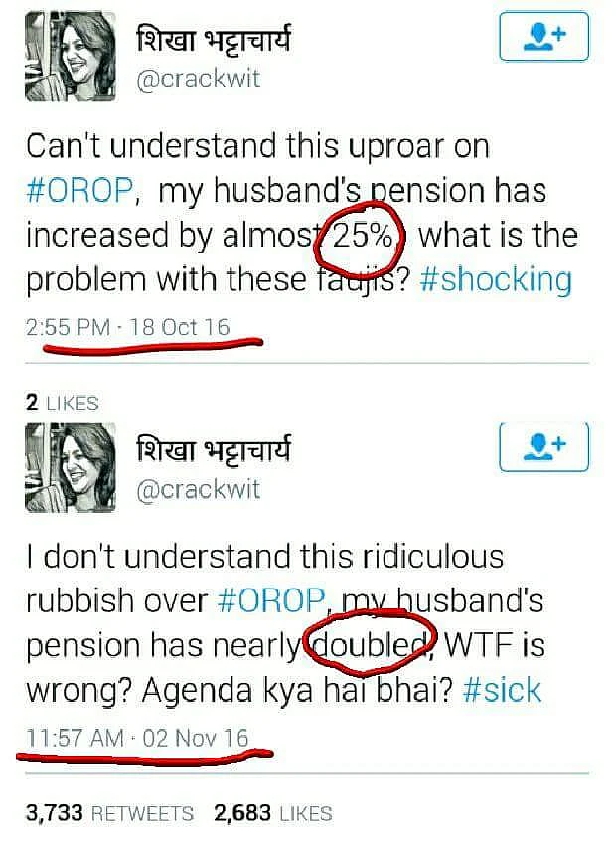The image size is (616, 842).
Task: View the 3,733 Retweets list
Action: (x=109, y=813)
